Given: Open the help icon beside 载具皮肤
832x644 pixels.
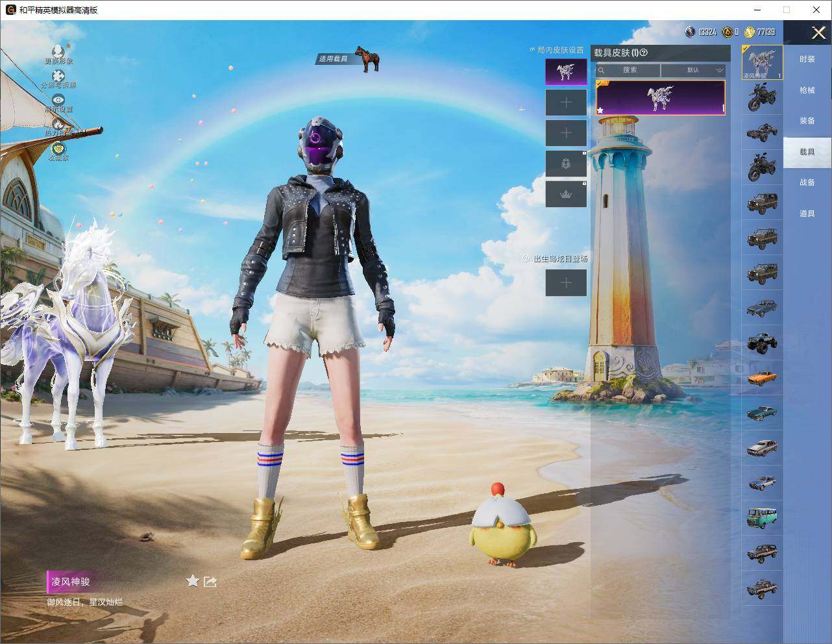Looking at the screenshot, I should pyautogui.click(x=644, y=53).
